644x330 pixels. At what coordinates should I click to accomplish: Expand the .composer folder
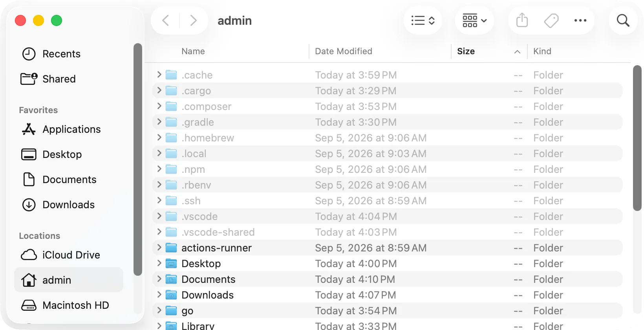pyautogui.click(x=159, y=106)
